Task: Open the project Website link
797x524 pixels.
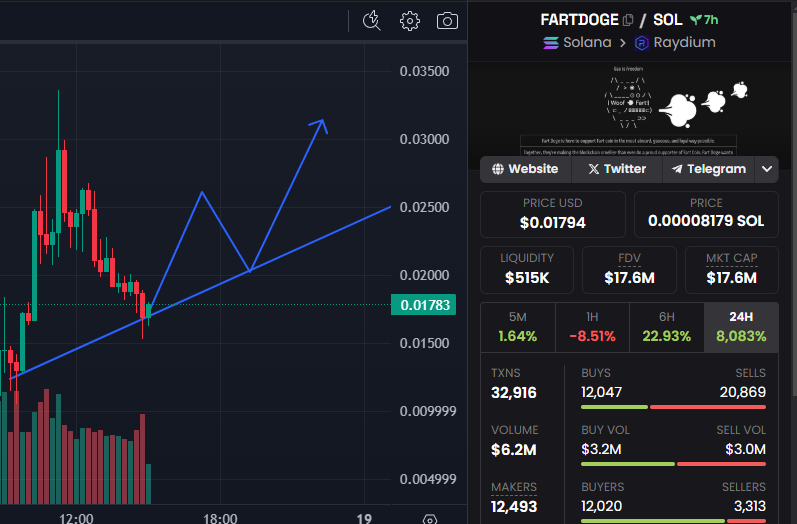Action: [x=526, y=169]
